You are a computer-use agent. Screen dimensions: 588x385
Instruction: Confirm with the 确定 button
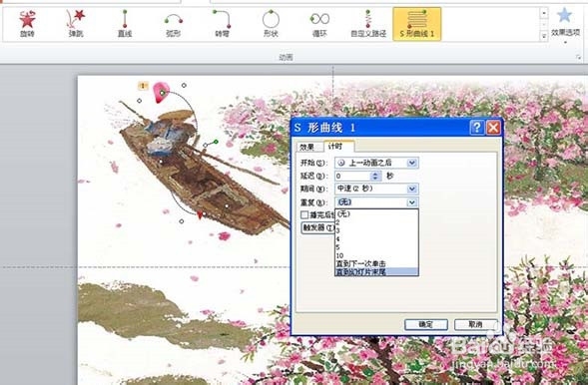[x=426, y=324]
